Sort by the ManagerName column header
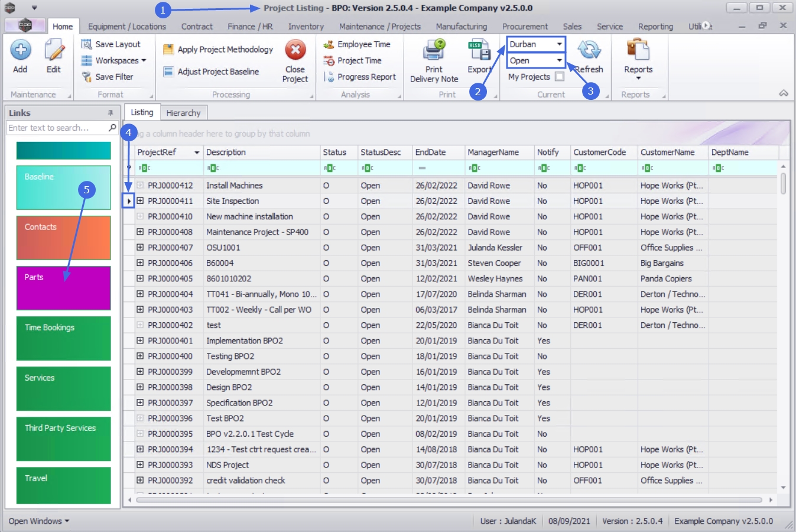 click(499, 153)
